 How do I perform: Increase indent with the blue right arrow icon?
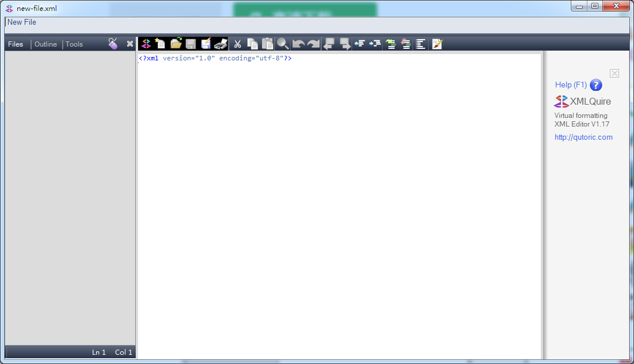[375, 44]
